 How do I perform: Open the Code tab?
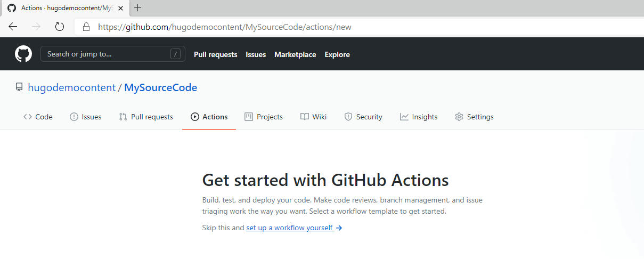[38, 117]
